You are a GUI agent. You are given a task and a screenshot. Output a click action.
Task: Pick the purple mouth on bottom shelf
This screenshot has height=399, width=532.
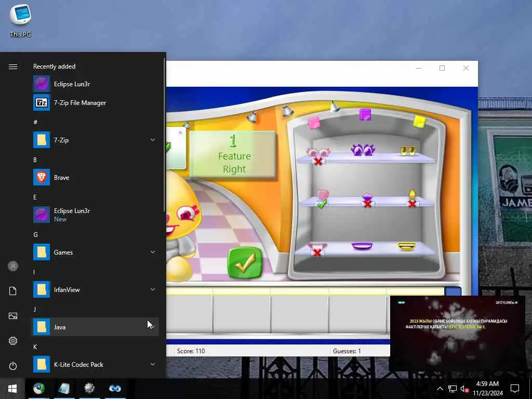pos(362,246)
